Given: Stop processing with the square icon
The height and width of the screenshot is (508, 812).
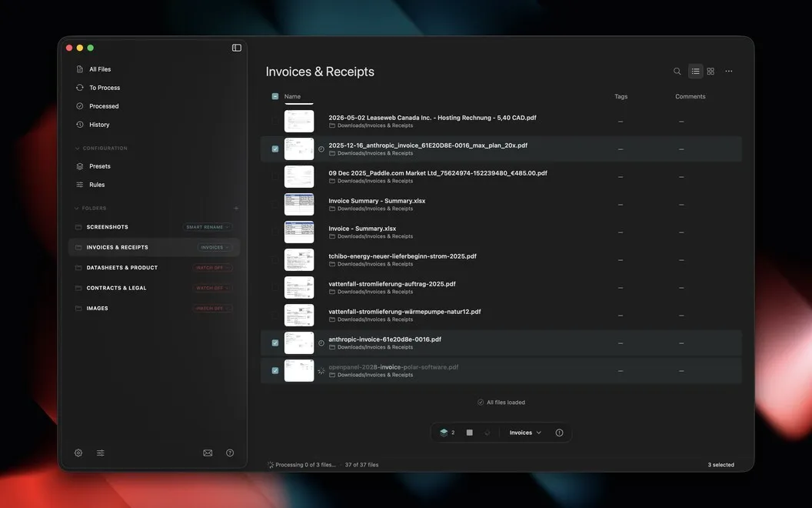Looking at the screenshot, I should (469, 433).
